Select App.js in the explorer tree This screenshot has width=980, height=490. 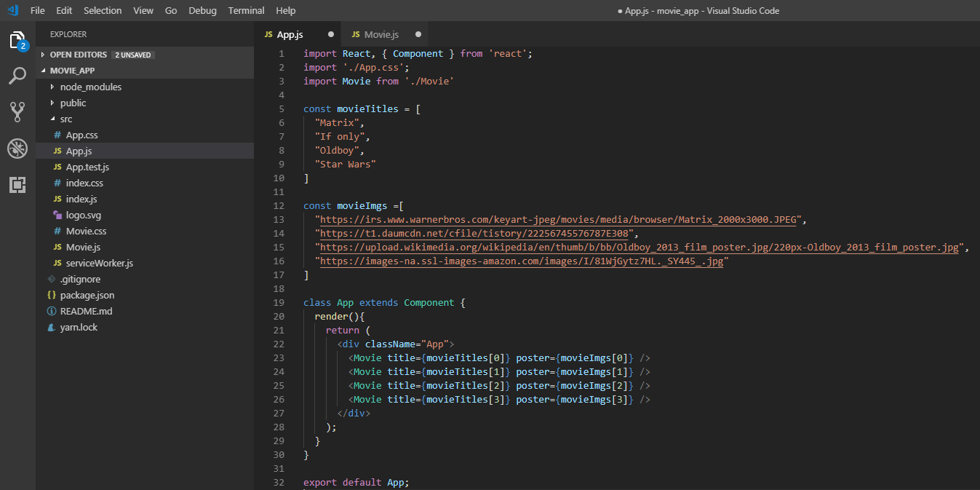click(145, 151)
